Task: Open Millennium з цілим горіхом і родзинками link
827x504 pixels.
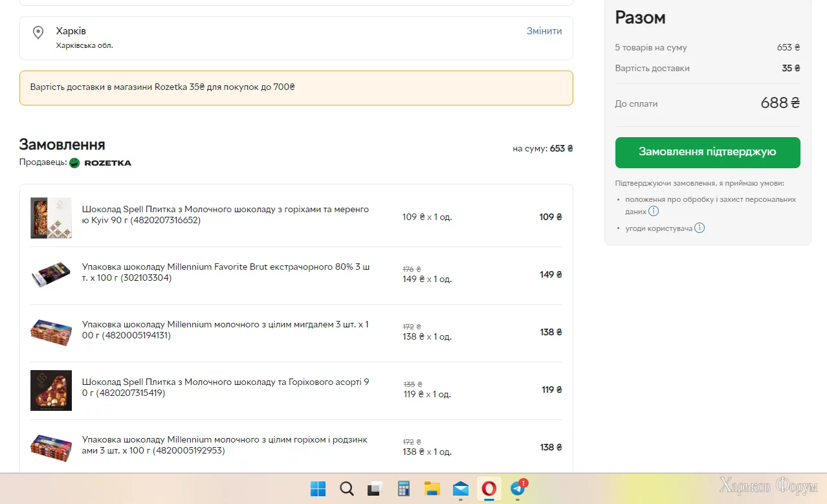Action: (x=225, y=445)
